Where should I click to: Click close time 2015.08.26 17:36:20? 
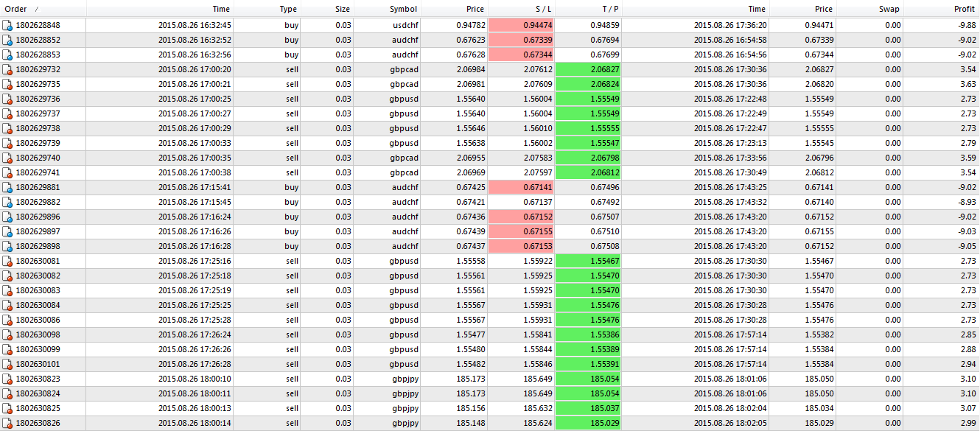tap(730, 25)
